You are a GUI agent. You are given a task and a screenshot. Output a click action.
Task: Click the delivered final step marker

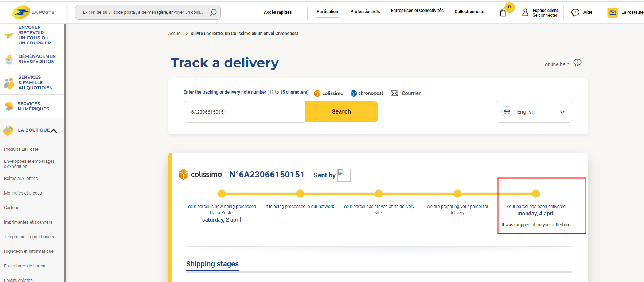[536, 193]
